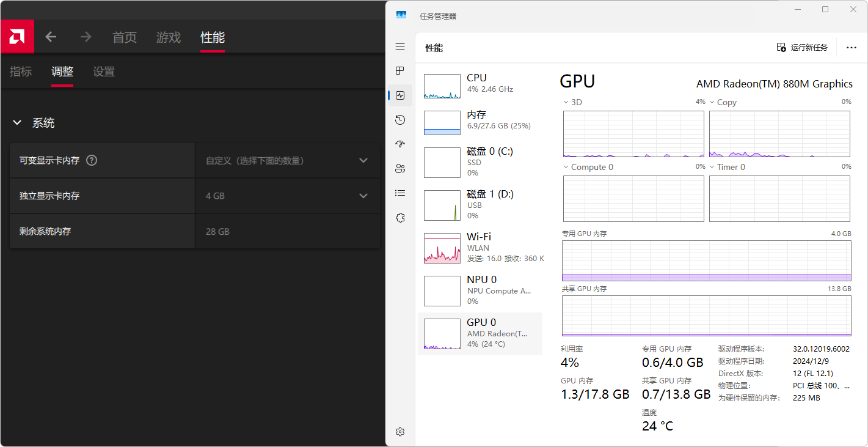Open Startup apps icon in sidebar

click(400, 144)
